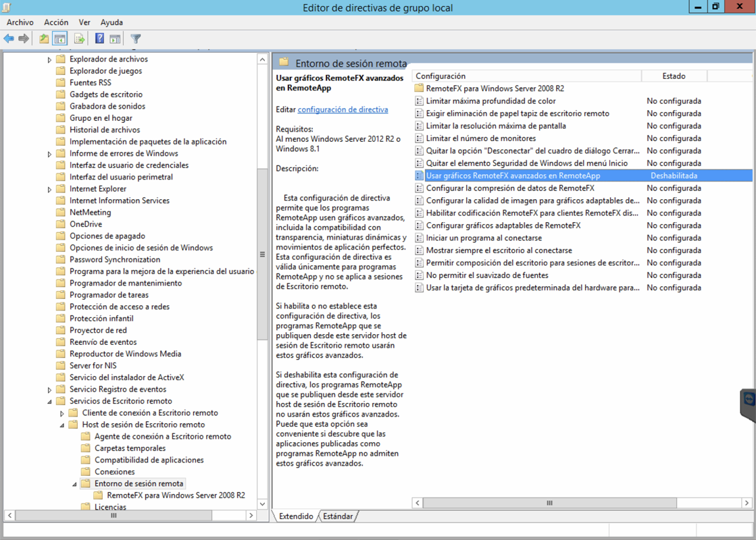
Task: Click the policy icon of No permitir el suavizado de fuentes
Action: [x=420, y=275]
